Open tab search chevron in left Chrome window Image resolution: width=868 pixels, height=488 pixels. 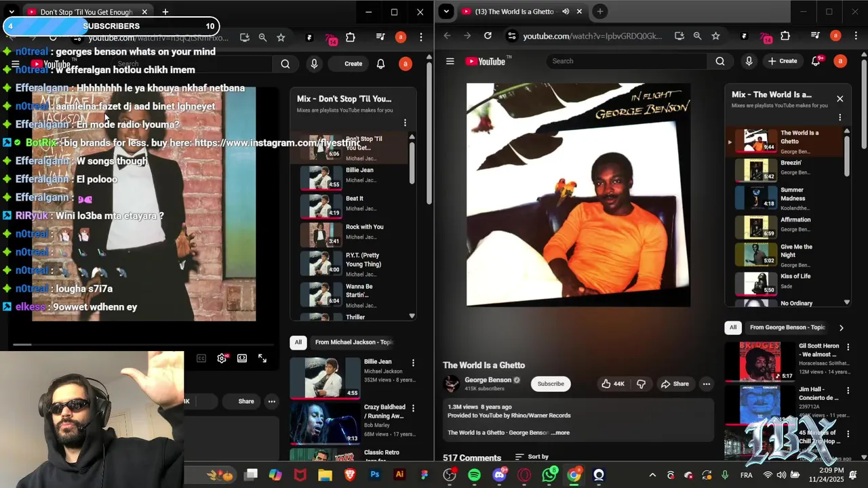pyautogui.click(x=12, y=12)
